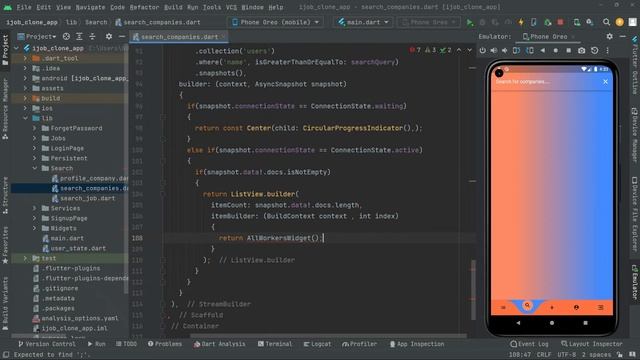Open Project view type dropdown

point(37,37)
